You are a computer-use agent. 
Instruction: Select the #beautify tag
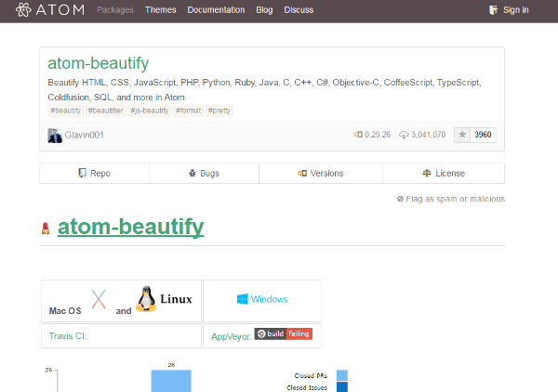[65, 111]
